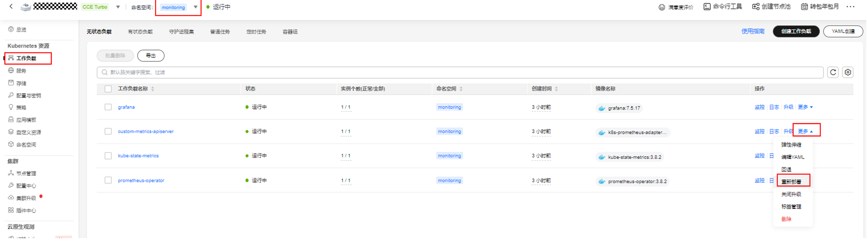Open 插件中心 in the sidebar
868x241 pixels.
point(26,211)
